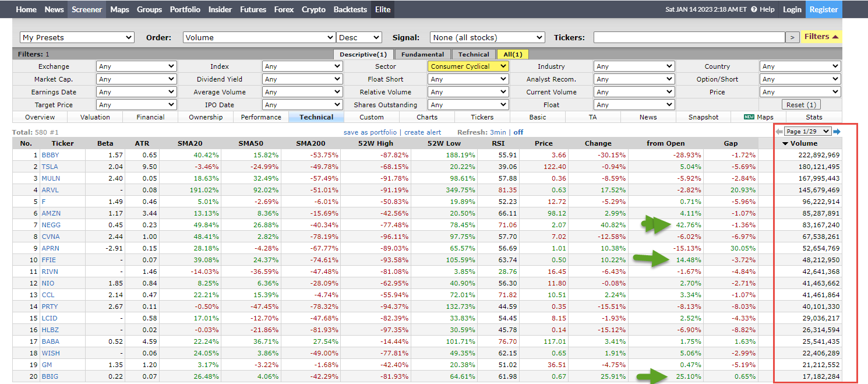This screenshot has height=384, width=868.
Task: Switch to the Charts view tab
Action: click(427, 117)
